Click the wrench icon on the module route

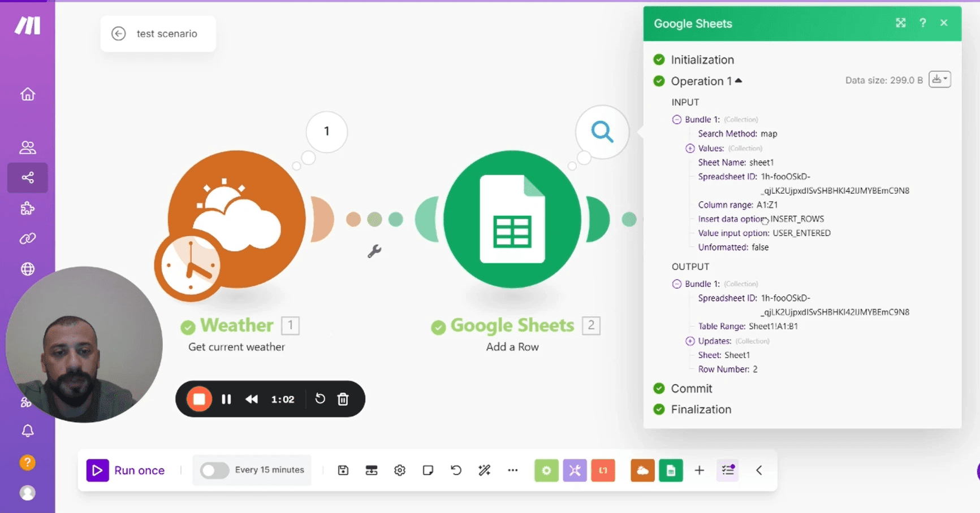click(x=374, y=251)
